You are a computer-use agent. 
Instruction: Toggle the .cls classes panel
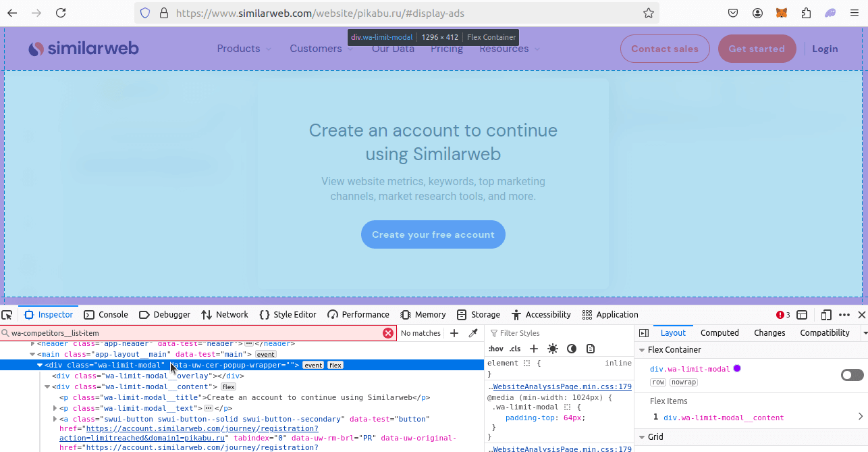[515, 349]
